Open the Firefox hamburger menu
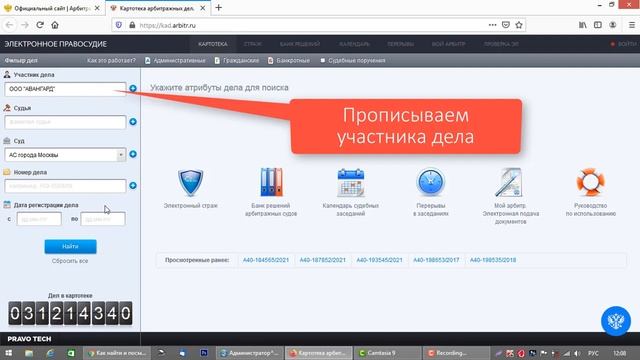Viewport: 640px width, 360px height. coord(631,25)
